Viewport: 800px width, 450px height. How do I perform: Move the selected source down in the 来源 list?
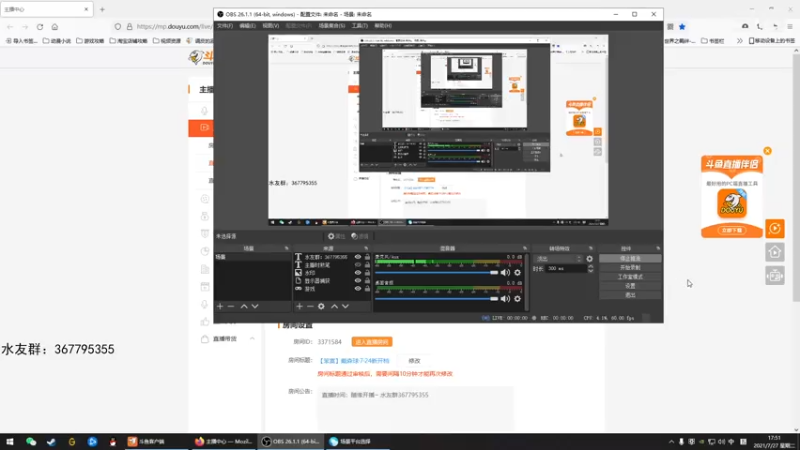[345, 306]
